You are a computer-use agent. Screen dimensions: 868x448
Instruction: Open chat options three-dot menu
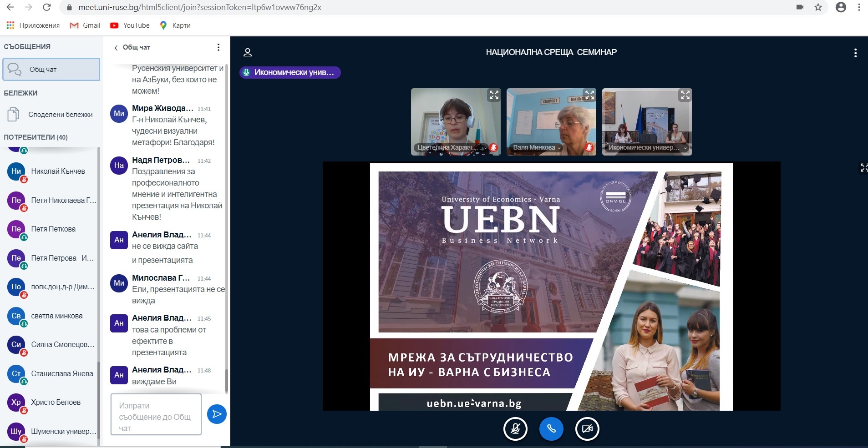click(x=218, y=47)
